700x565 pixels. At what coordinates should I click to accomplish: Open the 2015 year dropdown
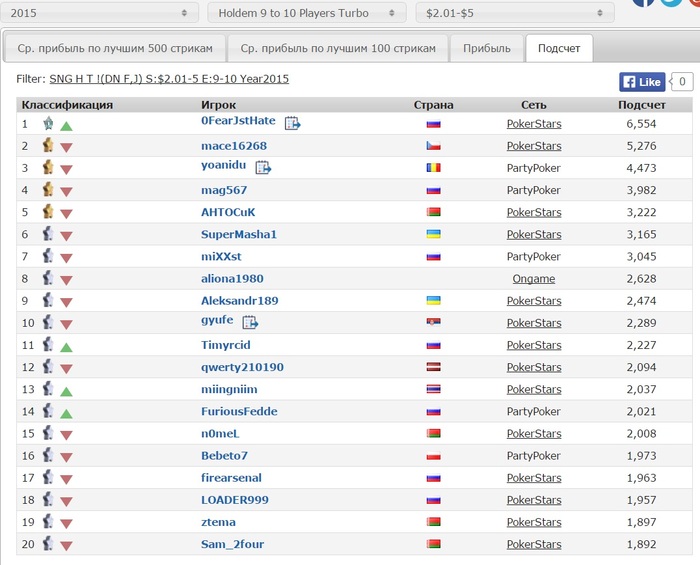99,13
